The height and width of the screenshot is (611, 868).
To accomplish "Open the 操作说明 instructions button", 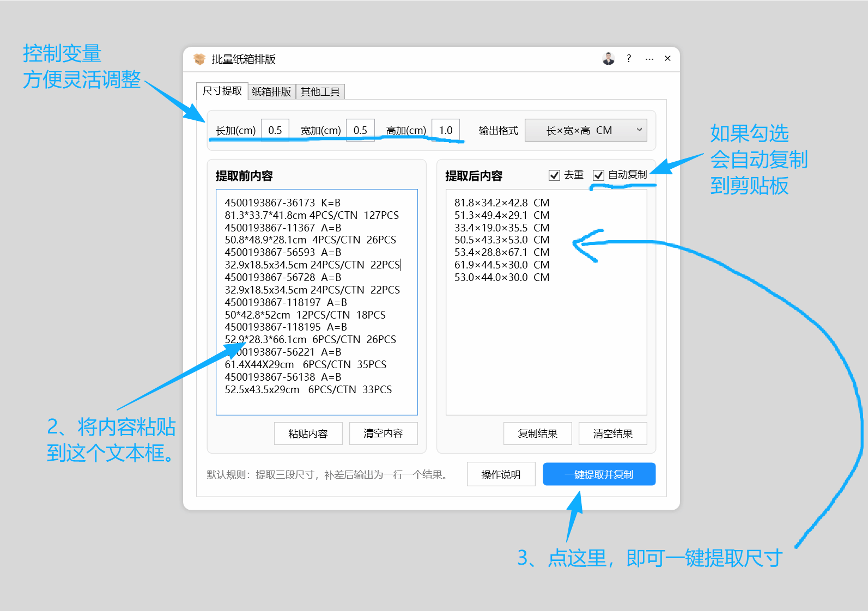I will (501, 474).
